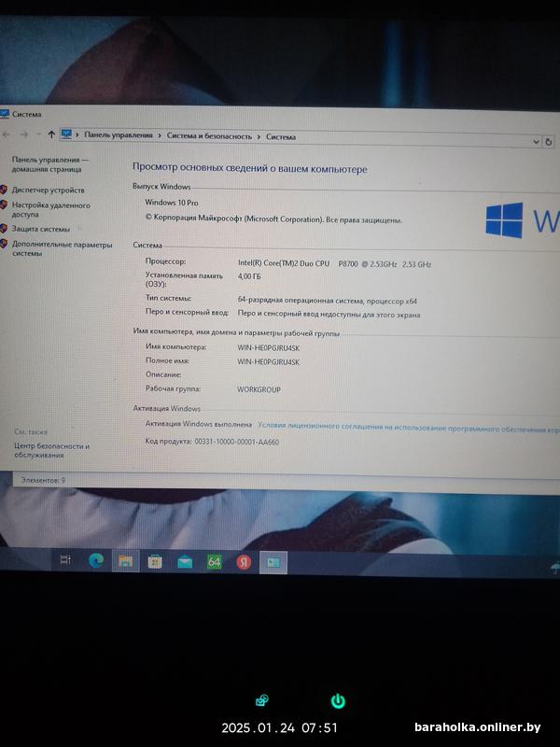This screenshot has width=560, height=747.
Task: Click the installed memory value 4,00 ГБ
Action: click(x=249, y=276)
